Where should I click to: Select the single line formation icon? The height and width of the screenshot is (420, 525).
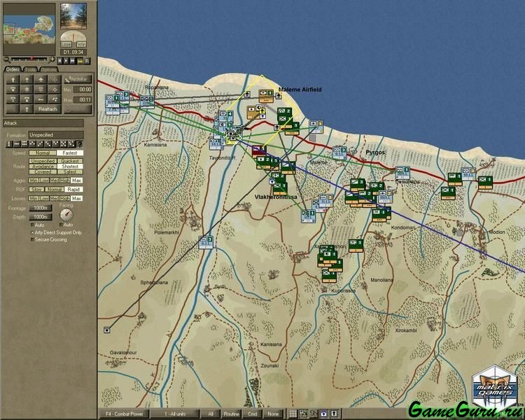tap(17, 144)
